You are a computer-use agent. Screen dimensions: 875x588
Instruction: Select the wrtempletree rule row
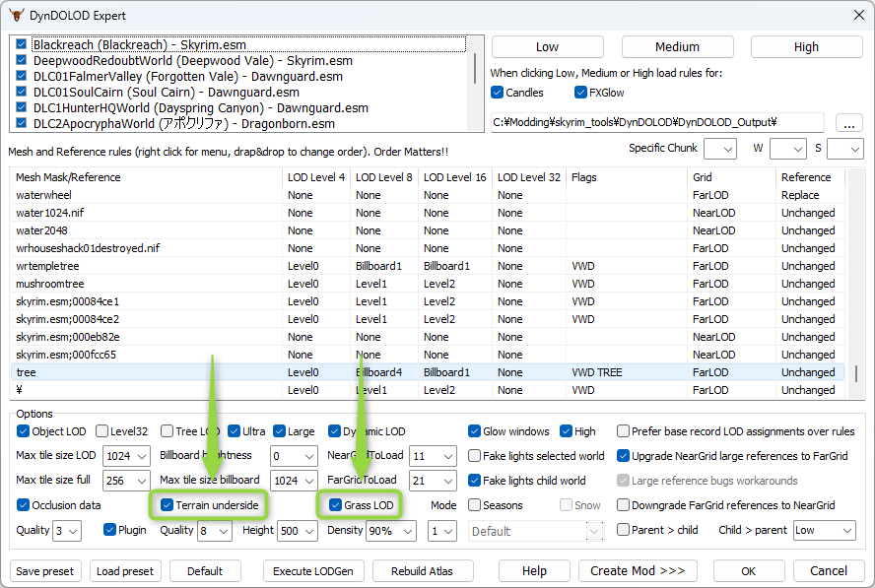point(428,266)
